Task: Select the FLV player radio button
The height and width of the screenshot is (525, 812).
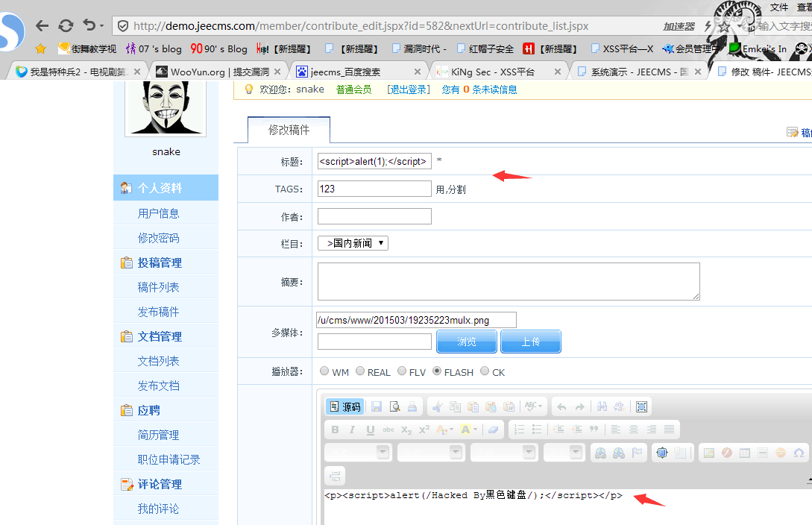Action: [402, 371]
